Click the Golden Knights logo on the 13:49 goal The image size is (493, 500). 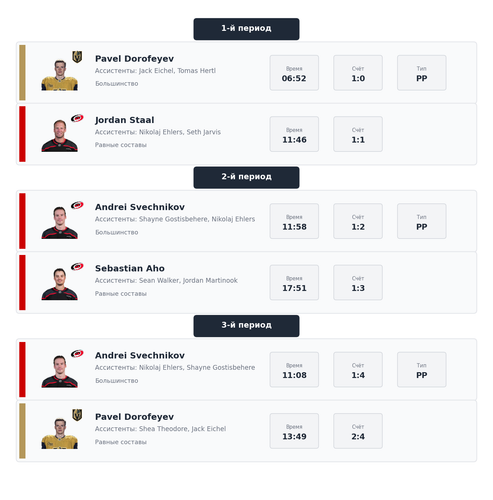(77, 415)
